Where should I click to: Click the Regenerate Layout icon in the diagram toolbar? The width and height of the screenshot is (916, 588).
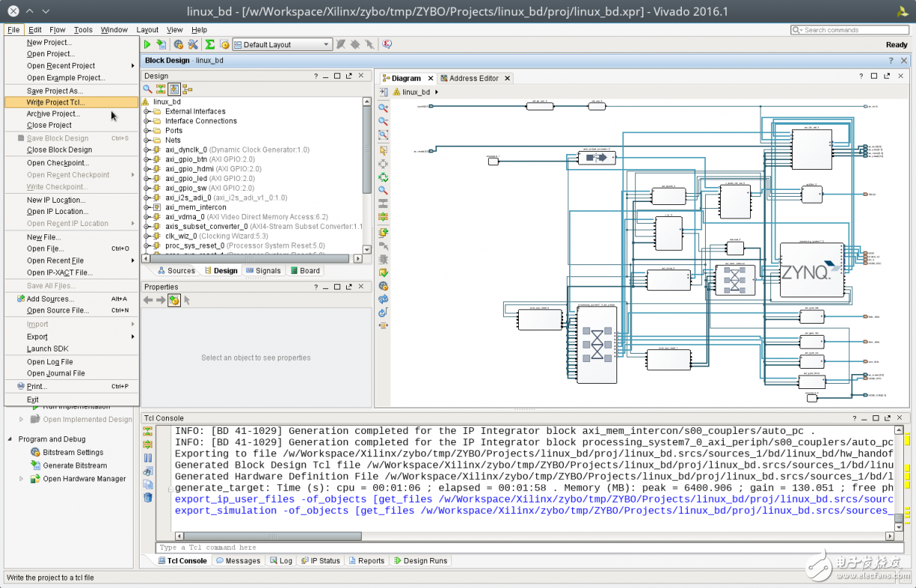383,299
